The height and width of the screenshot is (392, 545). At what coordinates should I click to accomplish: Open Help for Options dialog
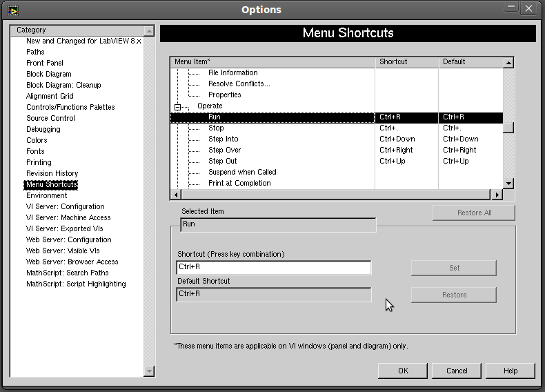[x=510, y=371]
